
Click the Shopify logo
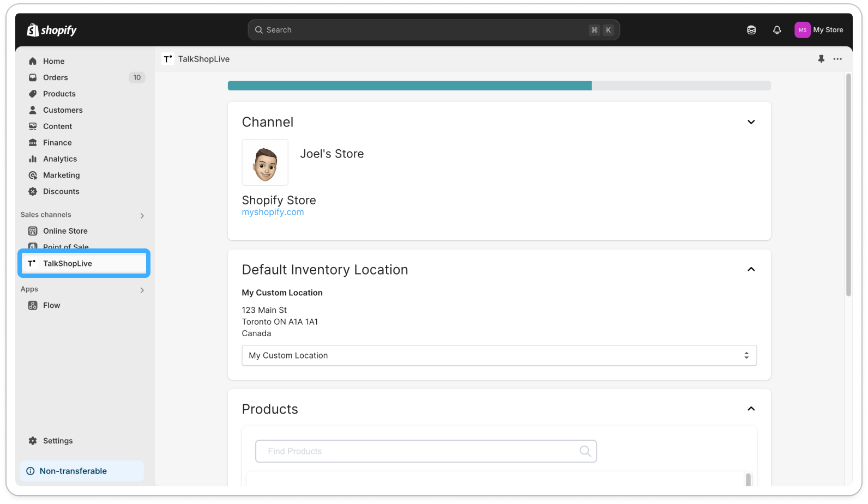(52, 30)
